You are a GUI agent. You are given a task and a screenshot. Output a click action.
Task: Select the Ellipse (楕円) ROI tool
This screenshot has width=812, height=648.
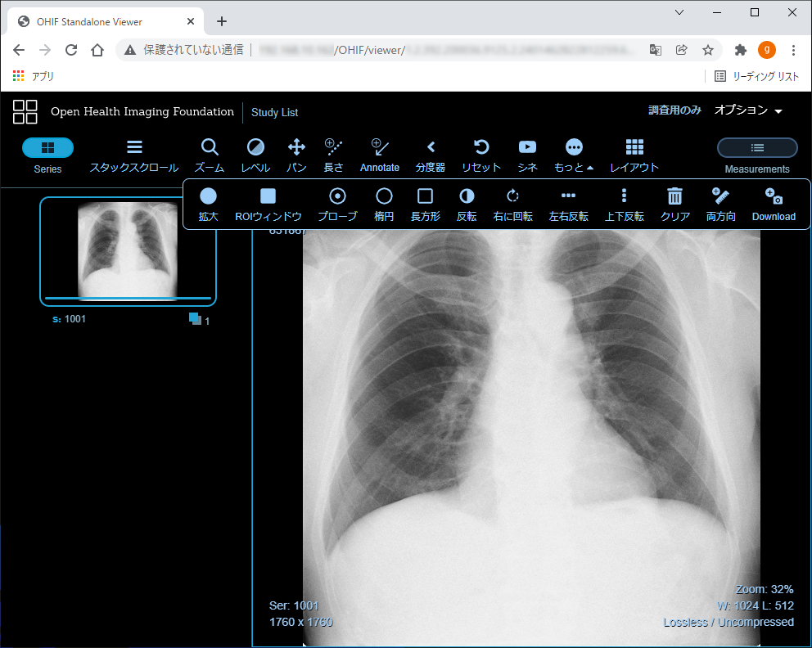384,205
